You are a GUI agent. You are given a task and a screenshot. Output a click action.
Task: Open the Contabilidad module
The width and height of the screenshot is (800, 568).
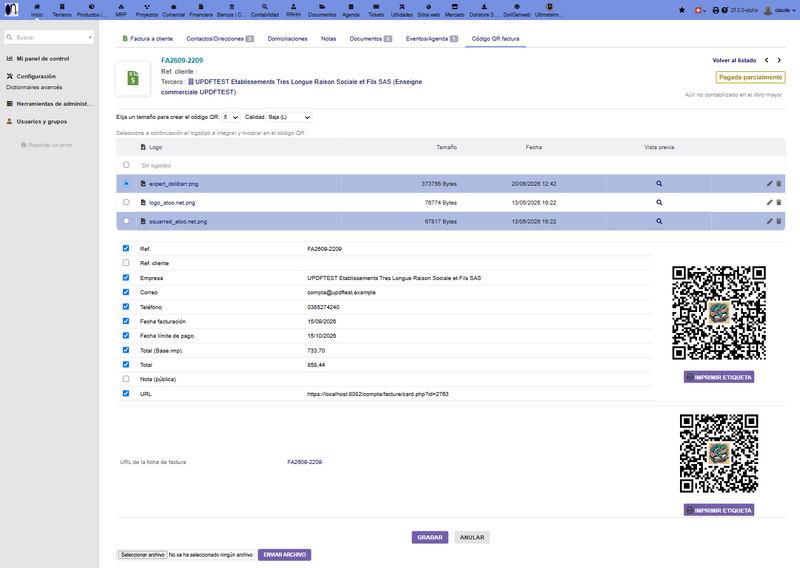(265, 10)
